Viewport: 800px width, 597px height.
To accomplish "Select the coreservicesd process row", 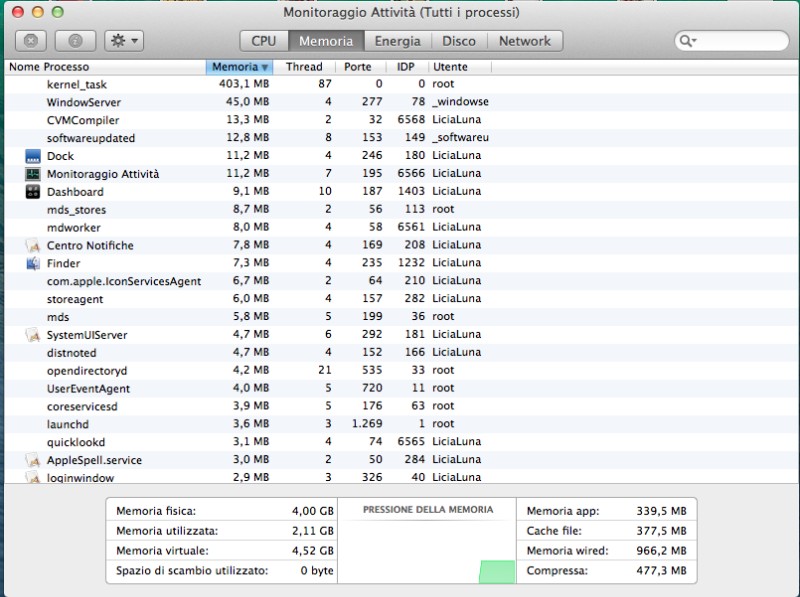I will [x=402, y=406].
